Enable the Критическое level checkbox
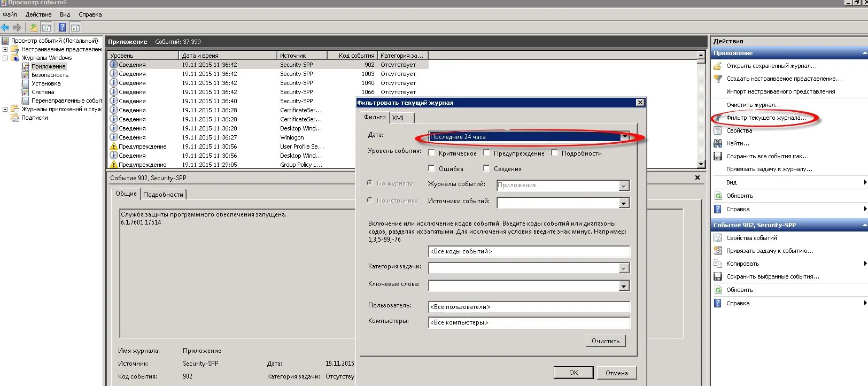 click(432, 153)
